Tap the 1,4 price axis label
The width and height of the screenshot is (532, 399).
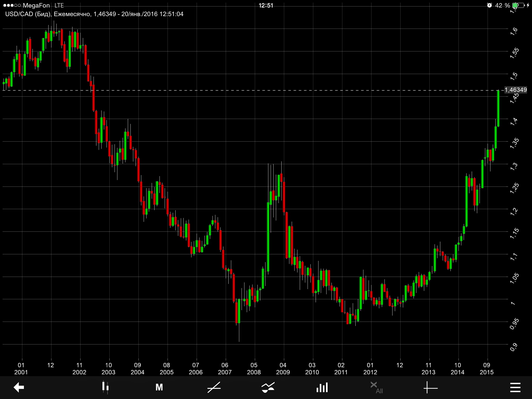pos(514,121)
